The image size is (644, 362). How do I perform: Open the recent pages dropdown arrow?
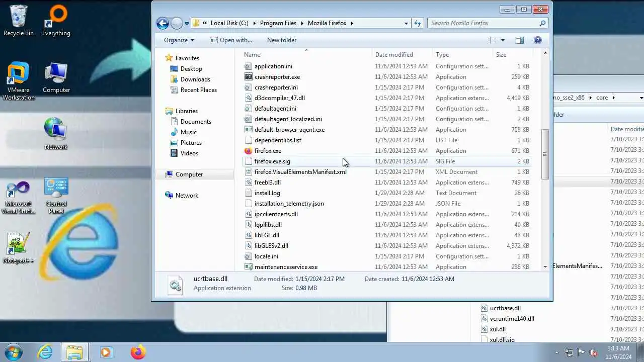(x=187, y=23)
